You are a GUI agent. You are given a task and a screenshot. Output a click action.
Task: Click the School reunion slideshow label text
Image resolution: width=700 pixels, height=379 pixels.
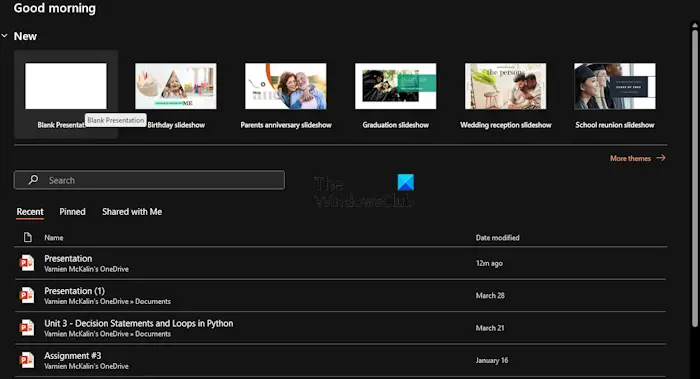tap(615, 125)
